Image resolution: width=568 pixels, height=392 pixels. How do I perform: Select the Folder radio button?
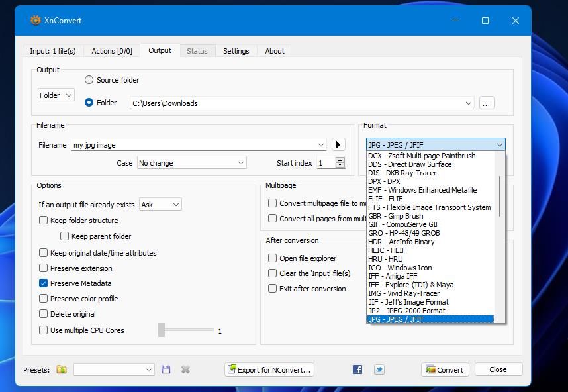[89, 103]
